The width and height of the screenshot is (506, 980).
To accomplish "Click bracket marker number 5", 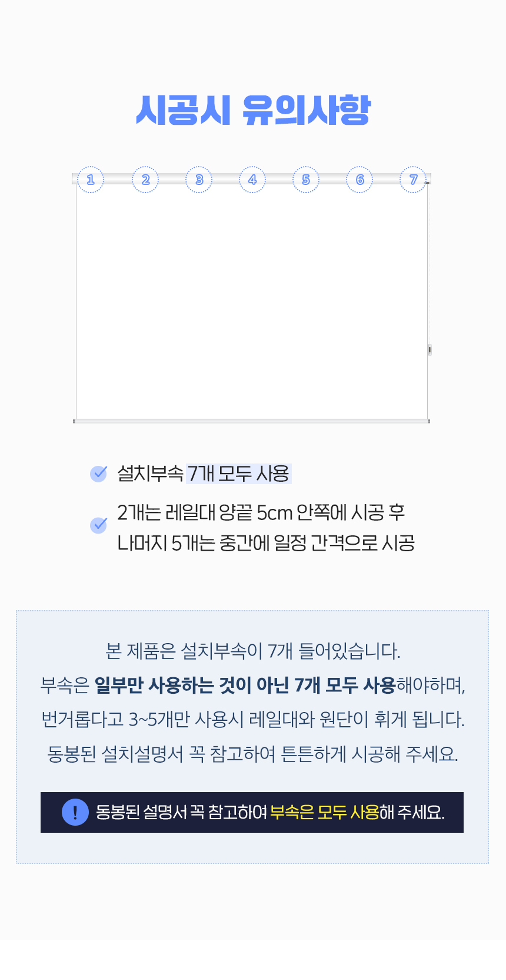I will point(306,180).
